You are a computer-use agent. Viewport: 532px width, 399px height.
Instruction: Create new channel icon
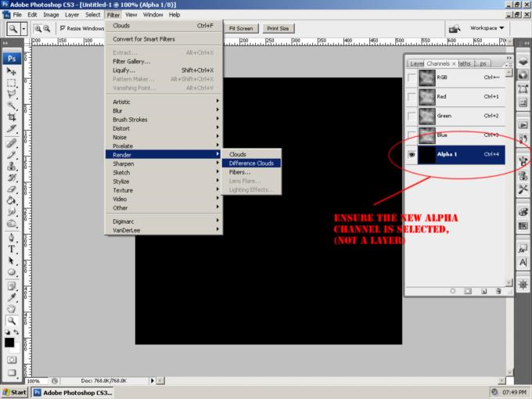click(483, 291)
